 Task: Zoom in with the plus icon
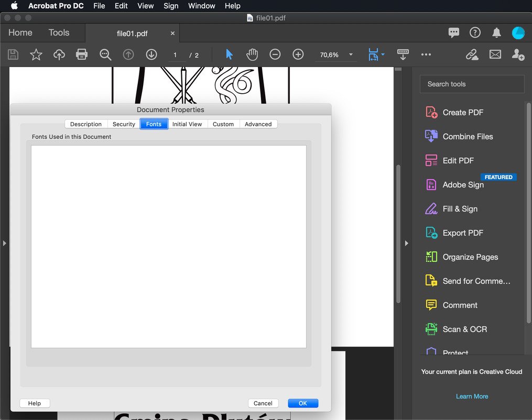(x=298, y=54)
